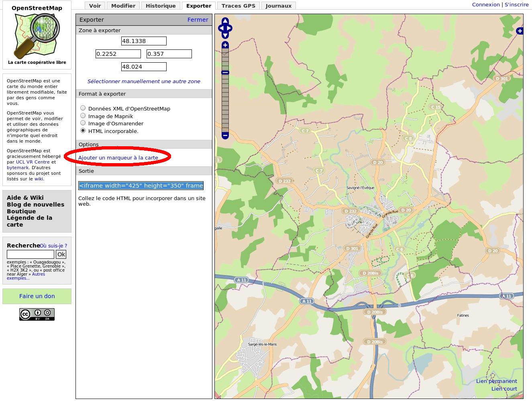Zoom out with bottom minus button
532x401 pixels.
(x=225, y=135)
